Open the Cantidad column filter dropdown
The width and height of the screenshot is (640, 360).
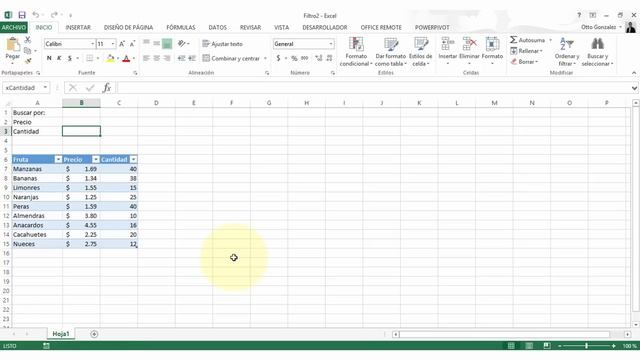point(133,160)
